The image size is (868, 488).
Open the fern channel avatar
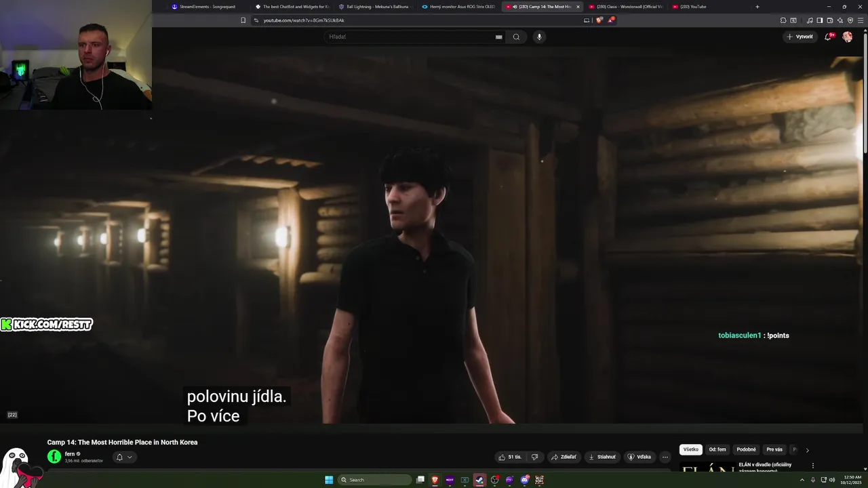(54, 456)
